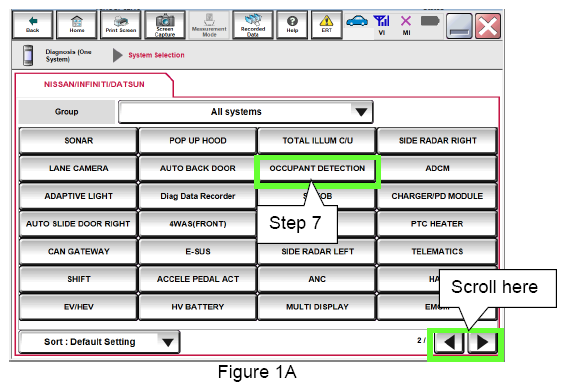Click the ERT warning triangle icon
The image size is (566, 391).
tap(326, 25)
